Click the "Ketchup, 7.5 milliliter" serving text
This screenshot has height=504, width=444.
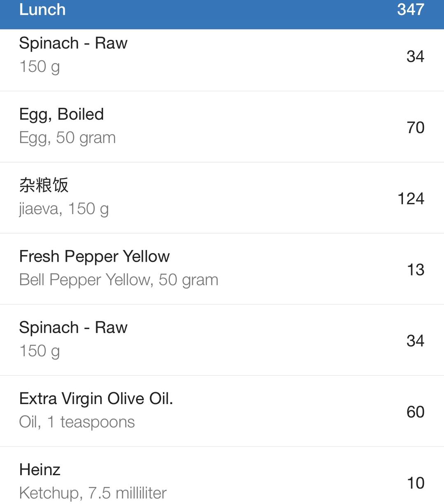coord(92,493)
